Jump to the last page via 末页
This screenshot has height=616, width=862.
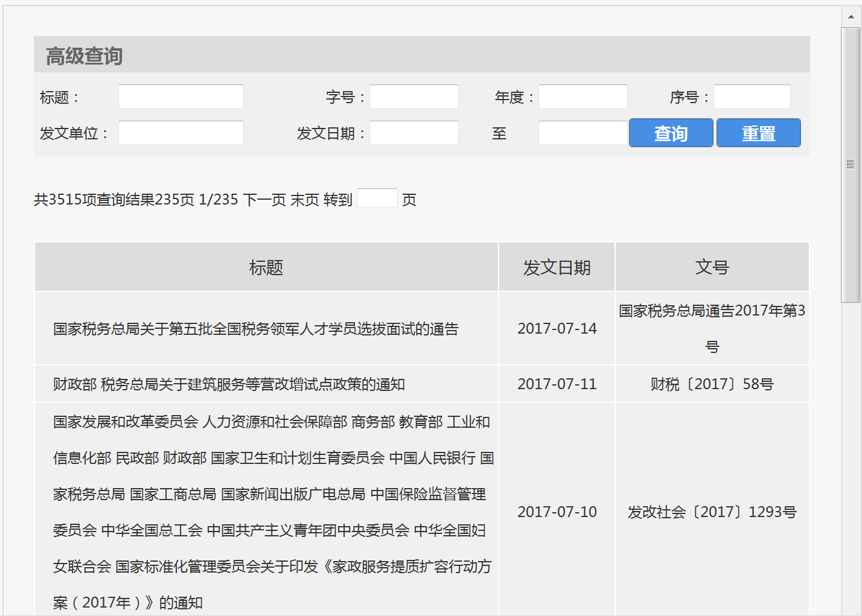pyautogui.click(x=305, y=200)
